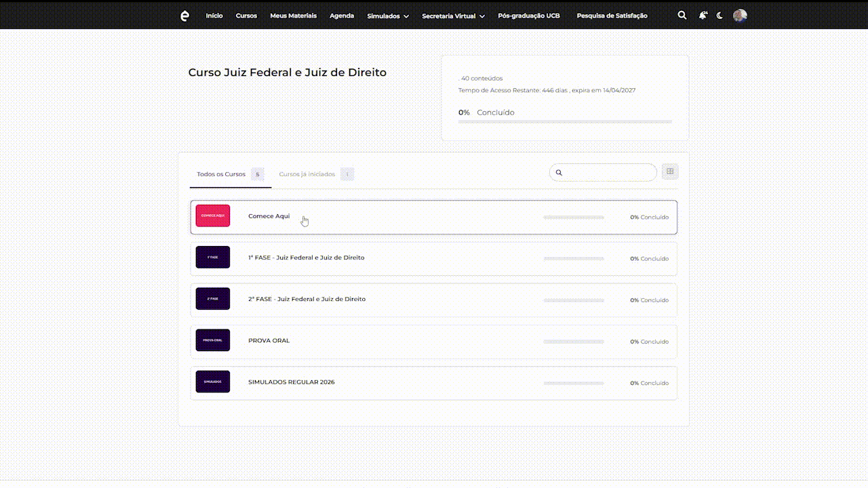
Task: Click the site logo in the navbar
Action: (x=184, y=16)
